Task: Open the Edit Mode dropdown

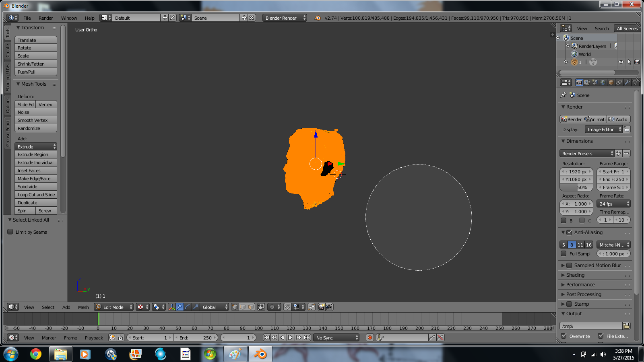Action: pos(114,307)
